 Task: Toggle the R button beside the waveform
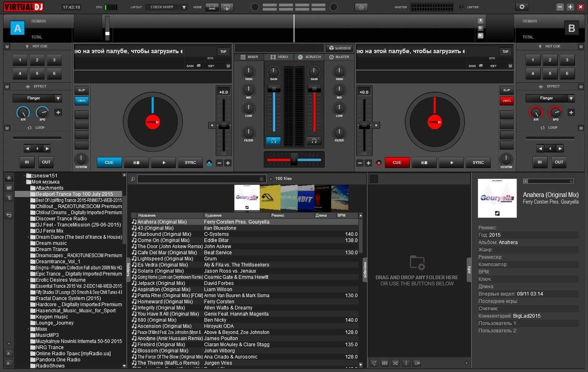pyautogui.click(x=481, y=36)
